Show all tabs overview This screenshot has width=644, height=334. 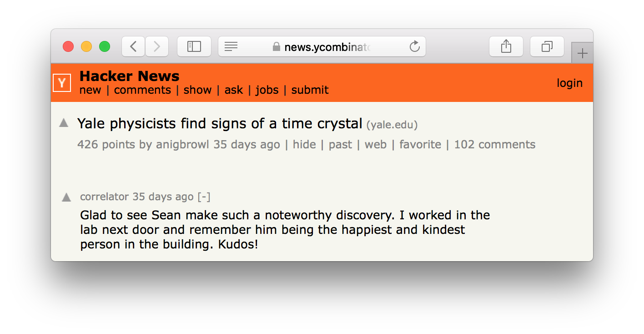547,46
